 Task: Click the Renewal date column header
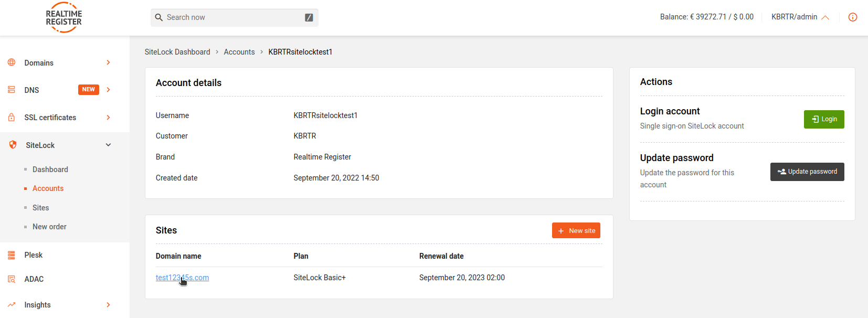(x=441, y=256)
